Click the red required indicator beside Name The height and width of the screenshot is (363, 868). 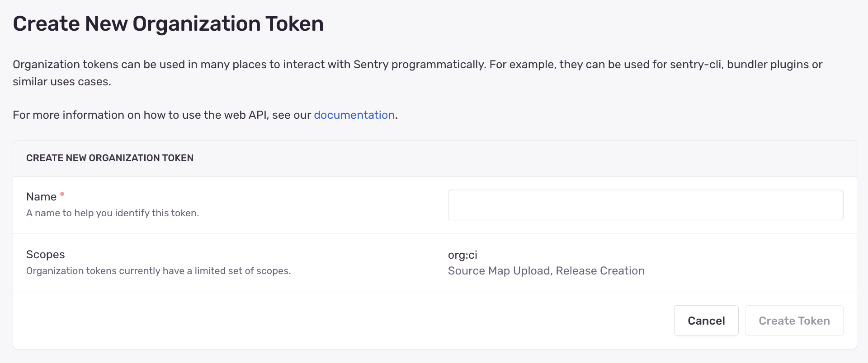(x=62, y=194)
